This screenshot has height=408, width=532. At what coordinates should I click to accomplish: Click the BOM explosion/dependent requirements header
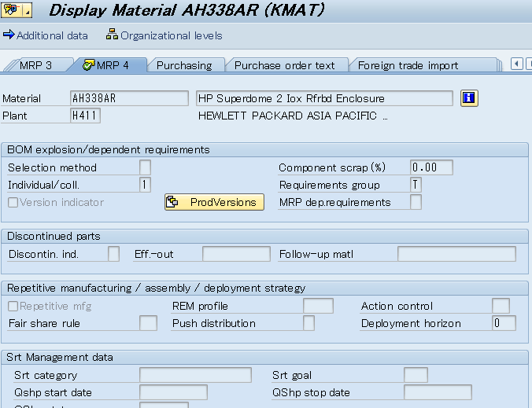coord(109,150)
